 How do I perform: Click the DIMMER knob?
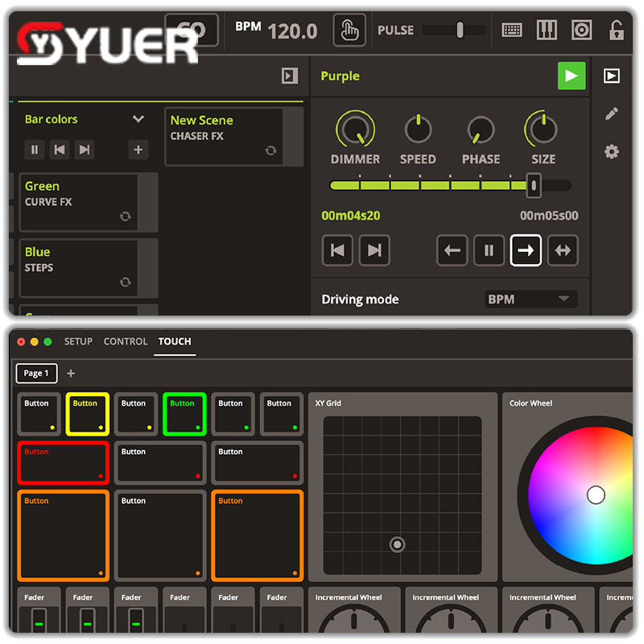(x=355, y=130)
